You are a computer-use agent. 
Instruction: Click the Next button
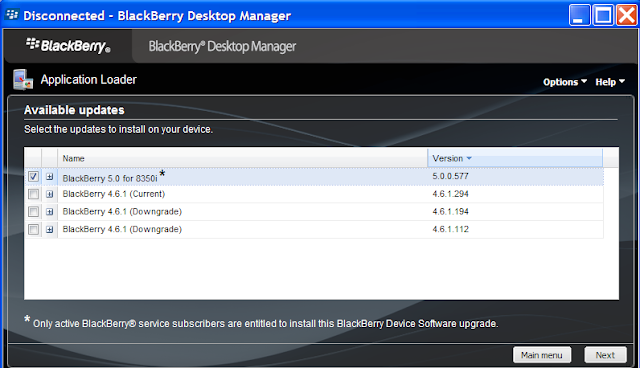pos(605,355)
